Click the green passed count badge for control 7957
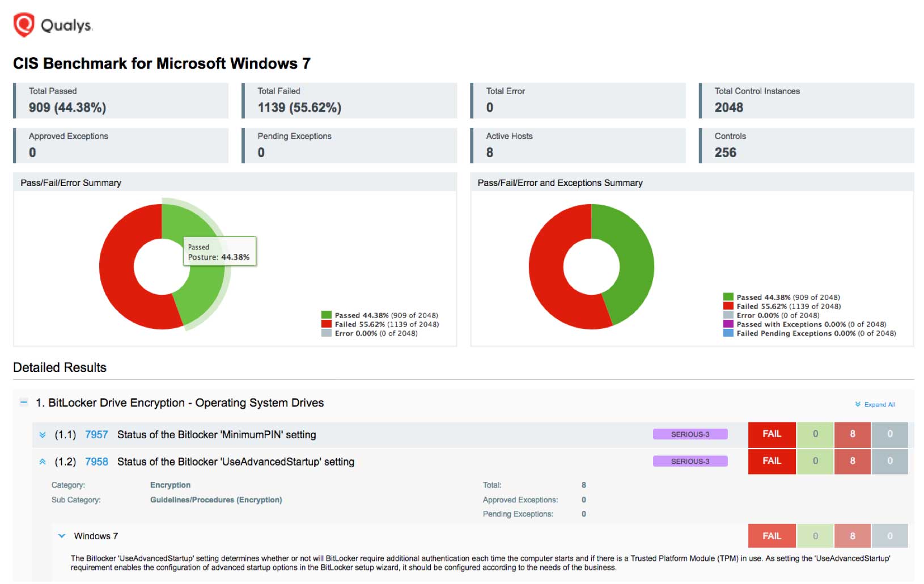Image resolution: width=924 pixels, height=584 pixels. 815,434
